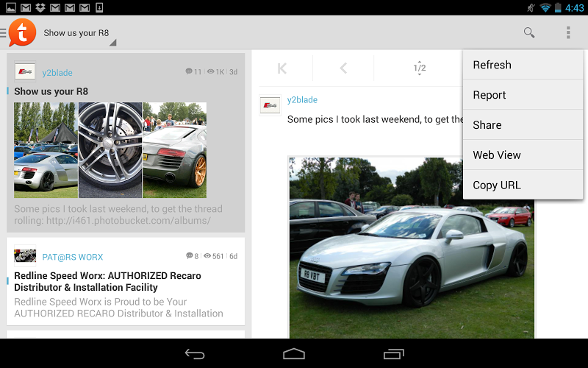Open Web View from the menu
Viewport: 588px width, 368px height.
(x=523, y=155)
